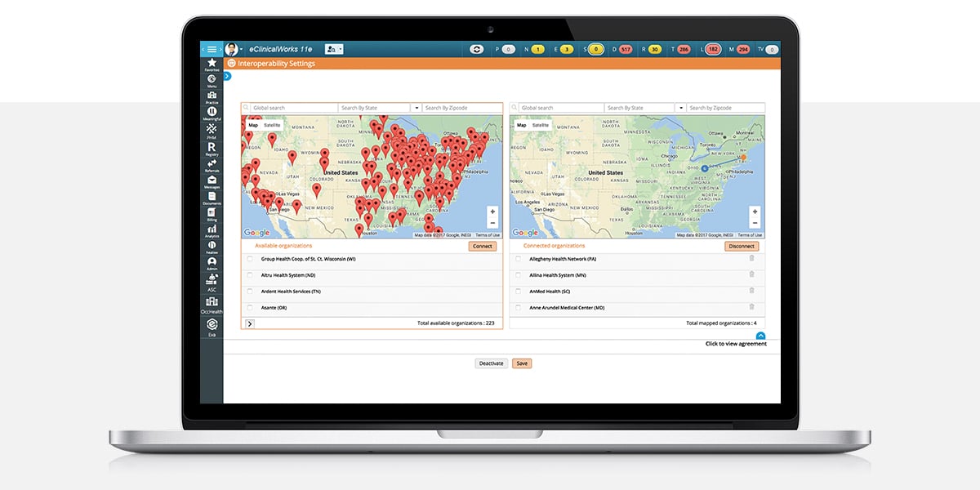Open Admin in the sidebar

[x=212, y=263]
